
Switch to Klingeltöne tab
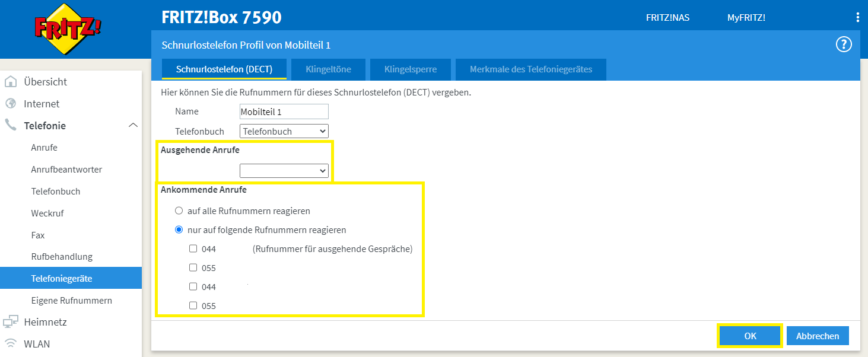[328, 69]
